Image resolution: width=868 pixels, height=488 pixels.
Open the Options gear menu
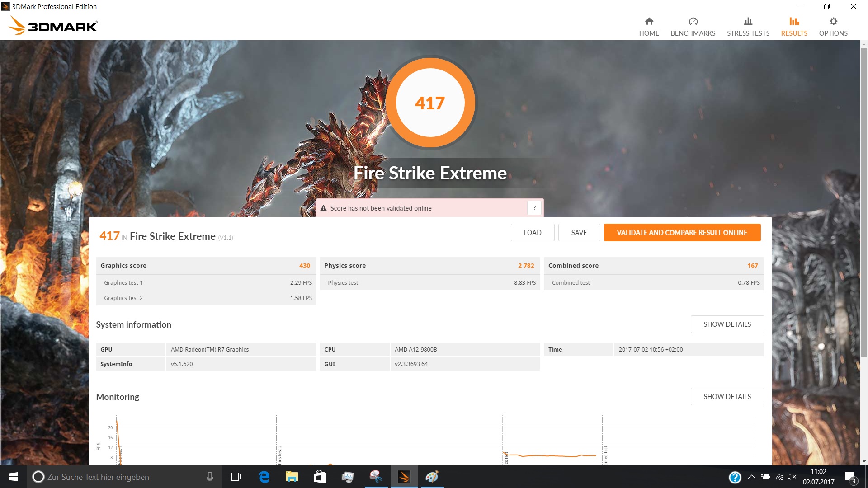pyautogui.click(x=833, y=22)
